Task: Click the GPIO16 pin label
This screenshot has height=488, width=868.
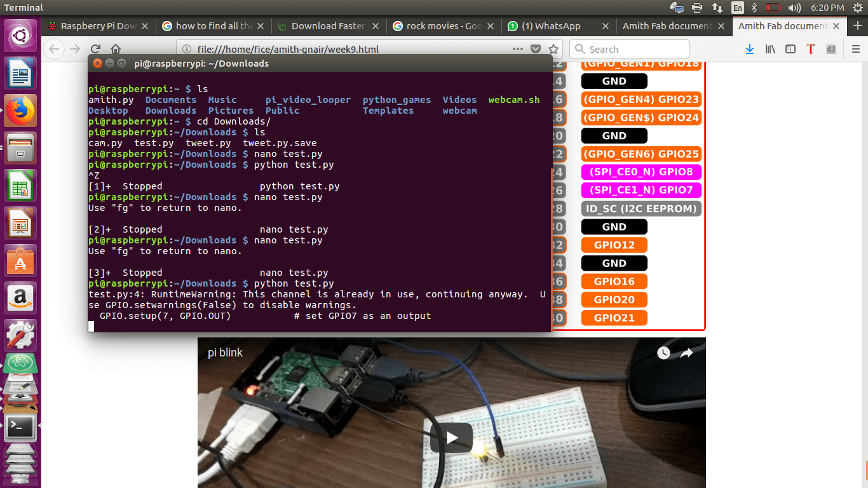Action: 614,281
